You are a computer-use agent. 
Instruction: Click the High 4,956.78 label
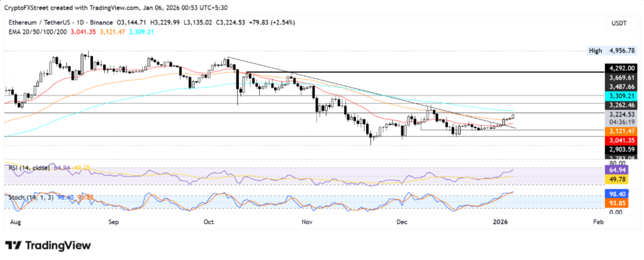pyautogui.click(x=613, y=50)
